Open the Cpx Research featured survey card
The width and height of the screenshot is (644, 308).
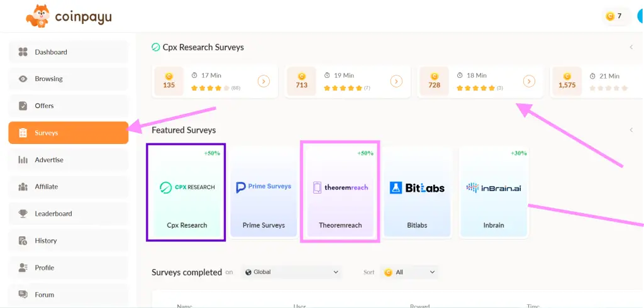point(187,192)
